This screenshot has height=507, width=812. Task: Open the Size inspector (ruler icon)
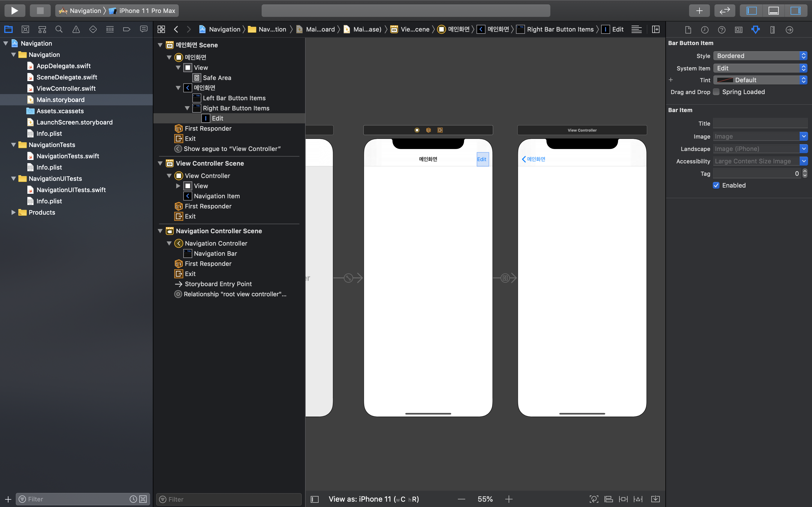coord(773,30)
